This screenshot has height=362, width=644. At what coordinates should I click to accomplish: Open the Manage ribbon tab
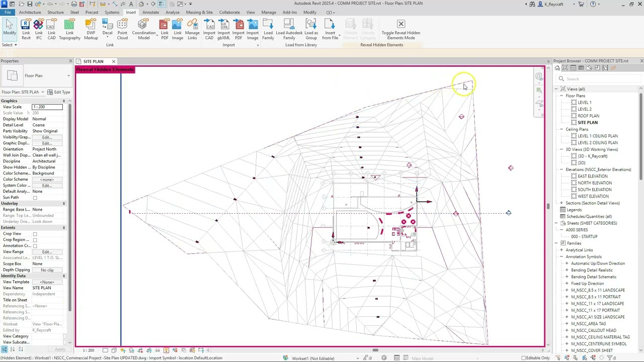coord(269,12)
